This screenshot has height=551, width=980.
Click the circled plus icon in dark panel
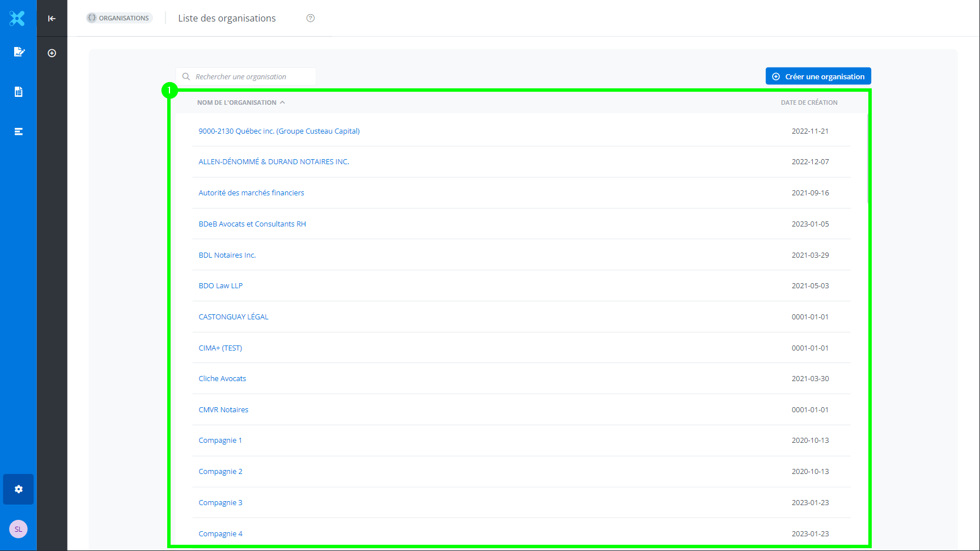point(52,53)
